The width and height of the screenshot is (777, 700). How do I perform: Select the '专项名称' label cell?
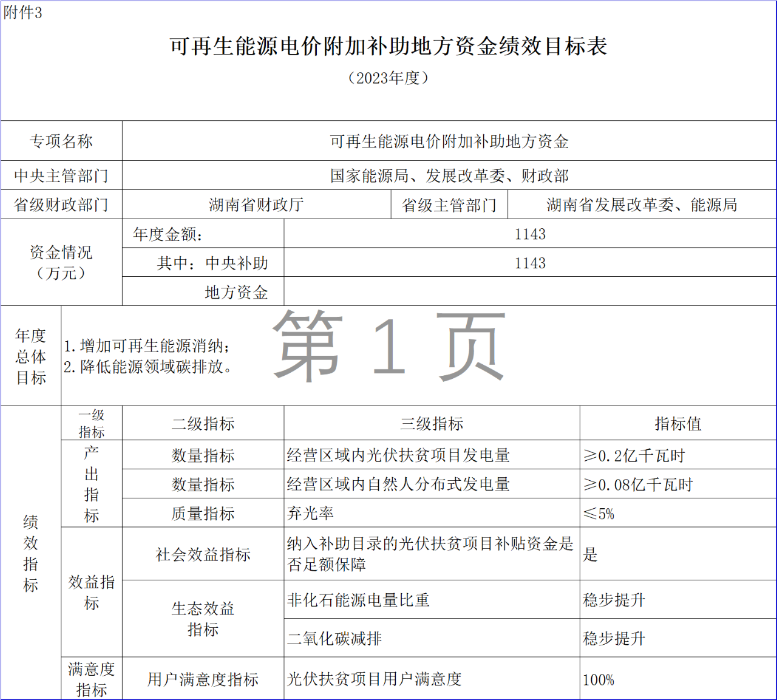point(61,141)
